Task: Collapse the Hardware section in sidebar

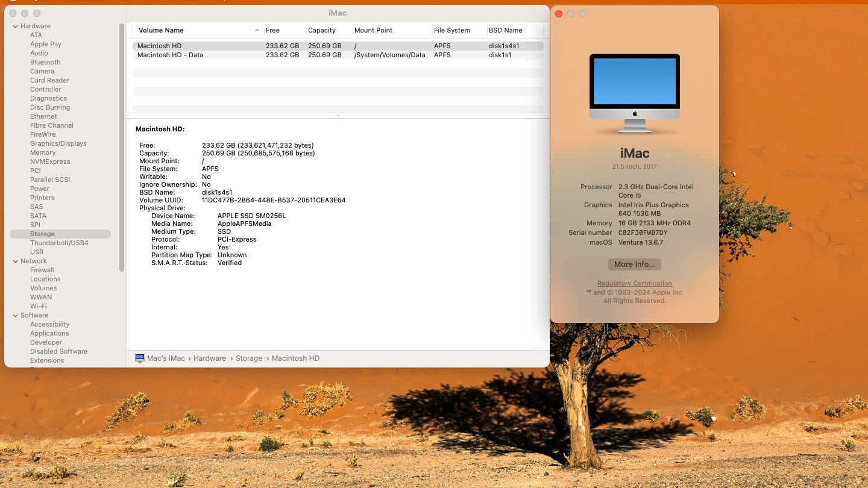Action: click(15, 26)
